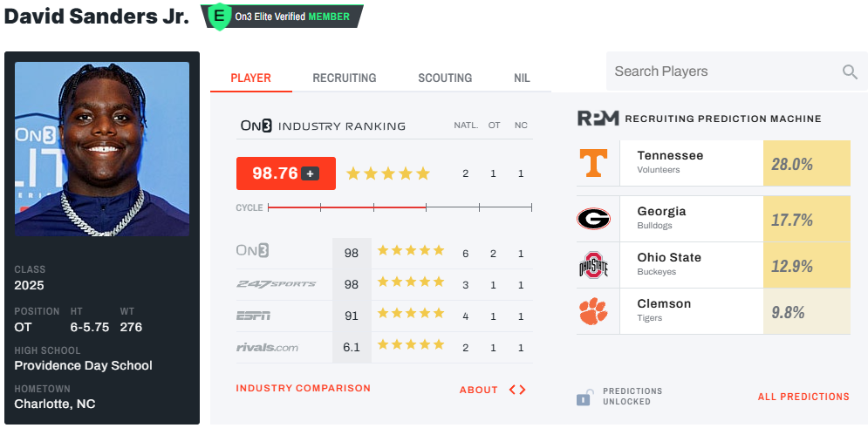Click the arrows next to About
This screenshot has width=868, height=428.
point(517,390)
